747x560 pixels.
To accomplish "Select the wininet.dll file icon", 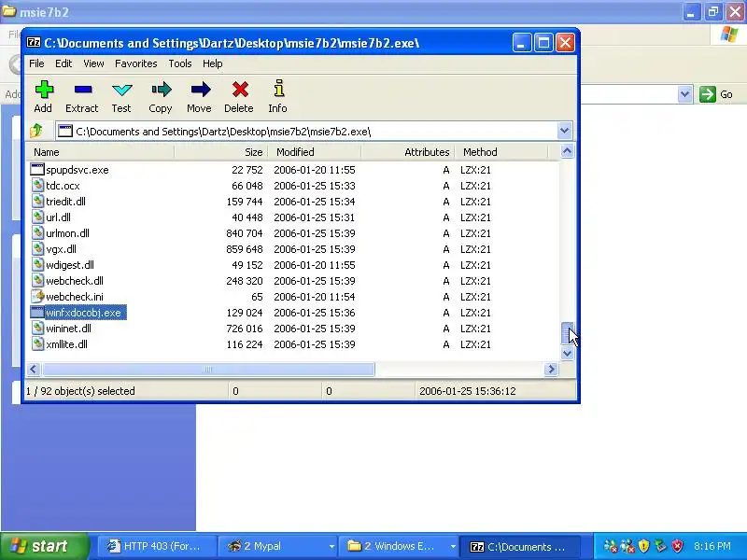I will coord(37,329).
